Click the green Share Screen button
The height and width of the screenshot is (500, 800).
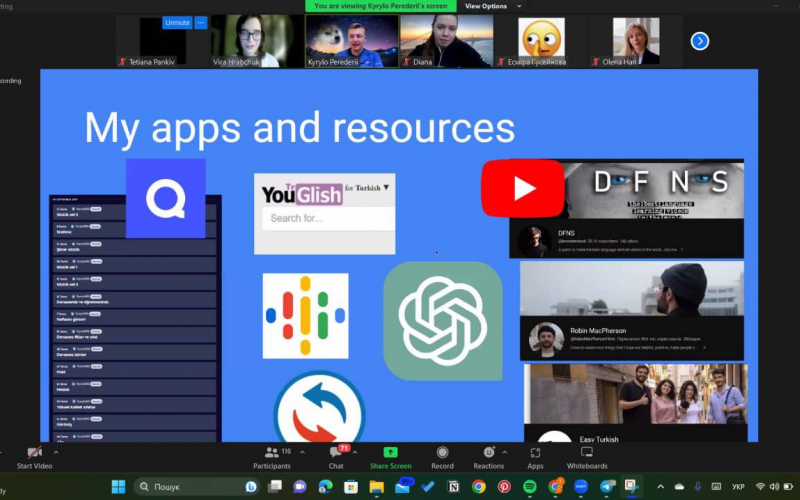390,458
